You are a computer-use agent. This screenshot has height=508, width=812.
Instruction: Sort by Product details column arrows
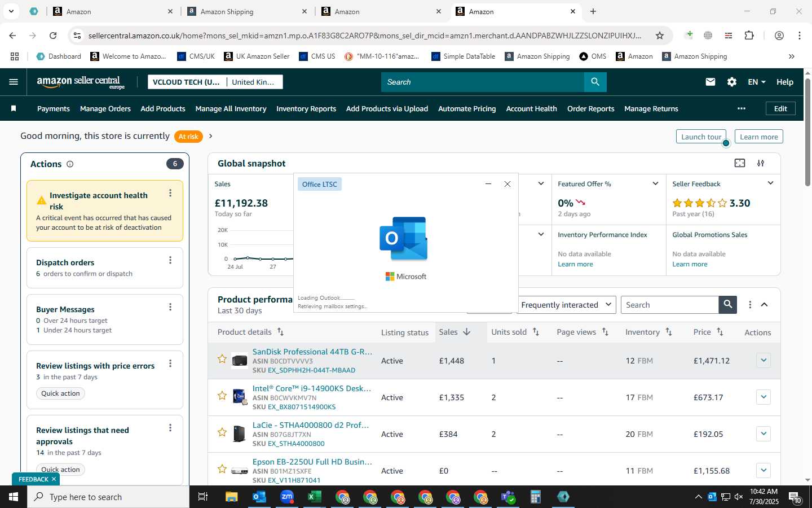[280, 332]
